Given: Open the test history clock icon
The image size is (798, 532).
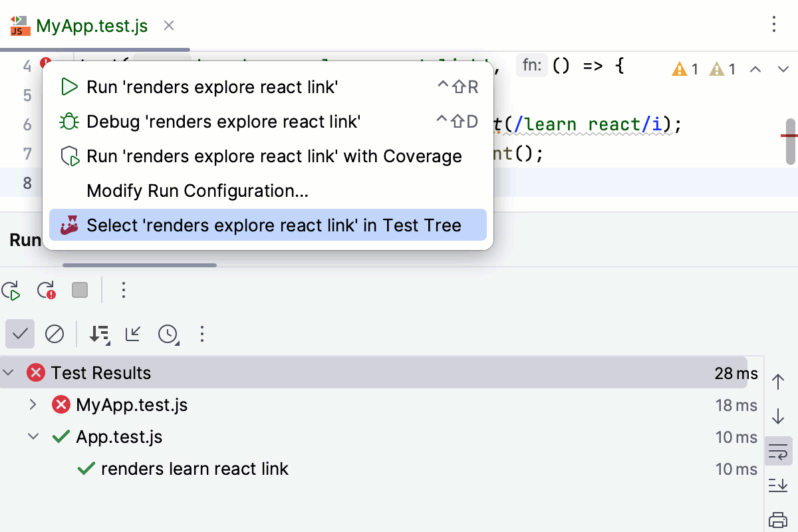Looking at the screenshot, I should click(168, 334).
